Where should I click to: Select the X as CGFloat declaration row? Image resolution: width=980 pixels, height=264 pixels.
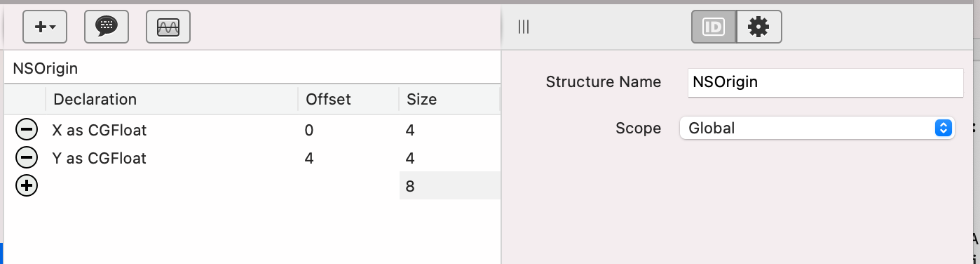point(252,130)
